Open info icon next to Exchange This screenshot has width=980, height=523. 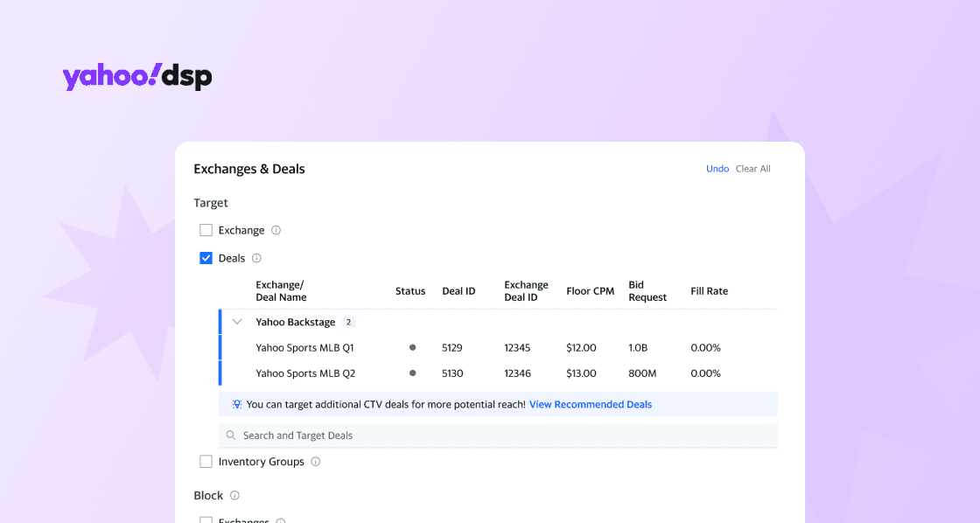(x=276, y=230)
